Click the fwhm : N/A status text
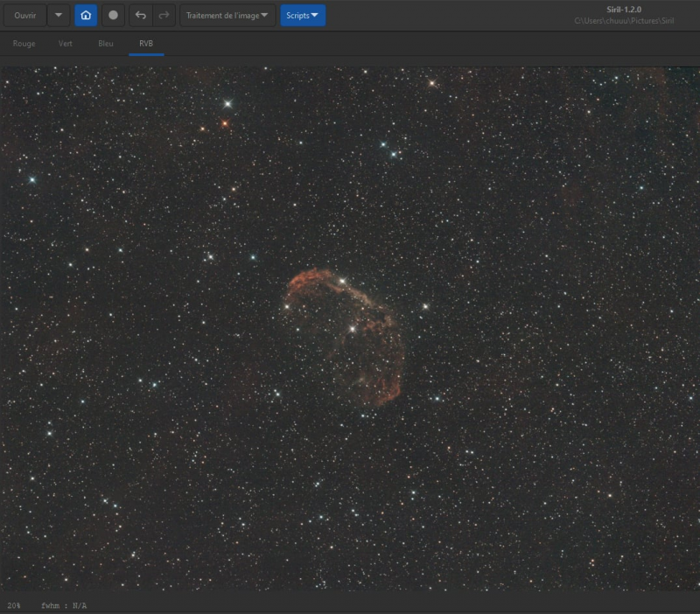The image size is (700, 614). coord(64,605)
